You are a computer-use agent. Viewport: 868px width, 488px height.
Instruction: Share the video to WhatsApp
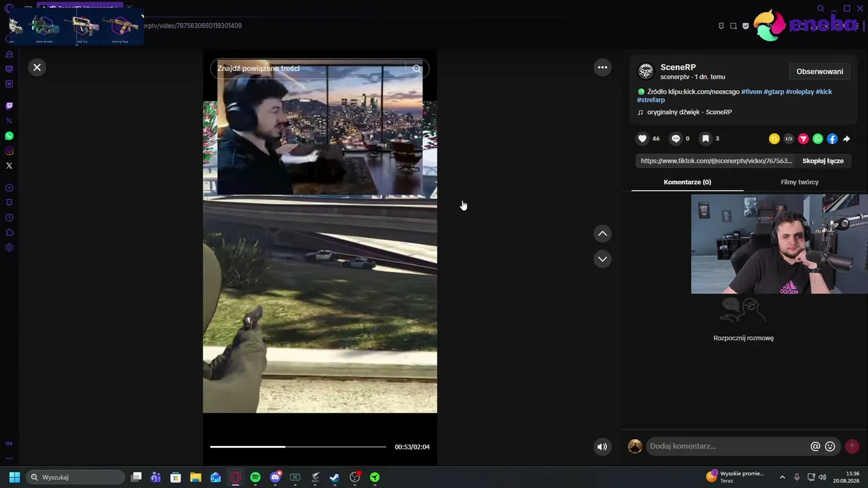pyautogui.click(x=818, y=139)
